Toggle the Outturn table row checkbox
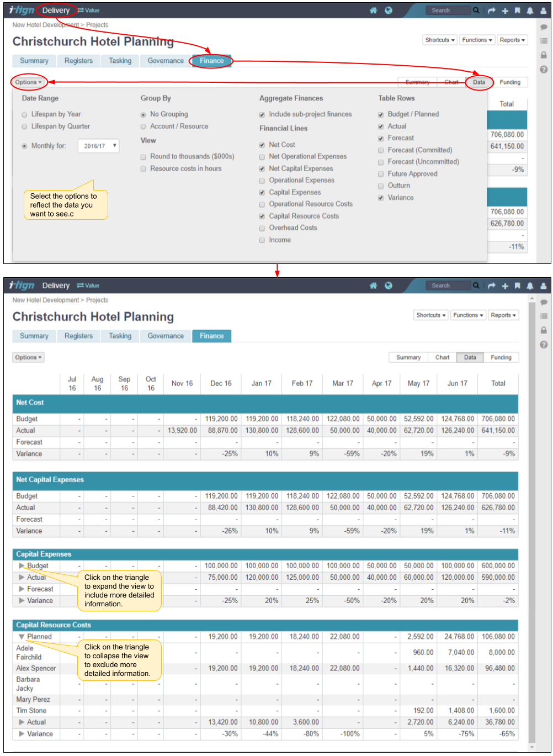 [x=381, y=186]
